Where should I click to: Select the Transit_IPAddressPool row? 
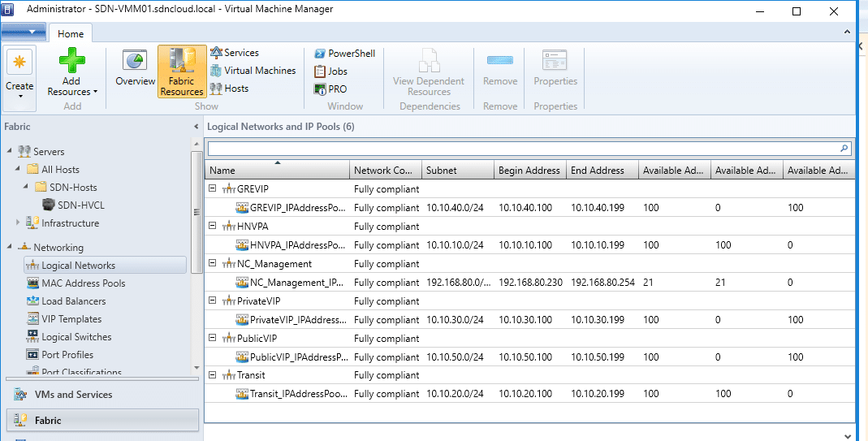point(529,394)
